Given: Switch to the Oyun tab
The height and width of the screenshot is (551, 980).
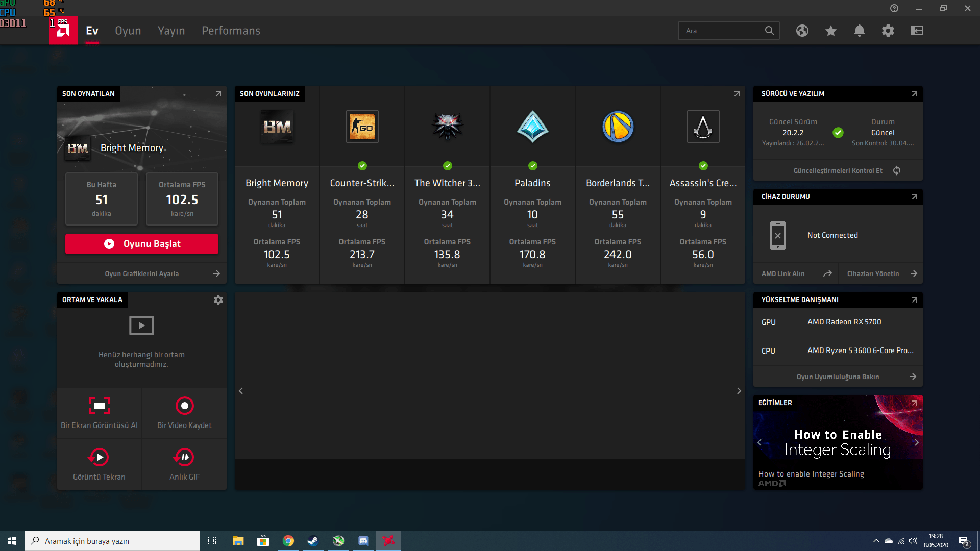Looking at the screenshot, I should (x=128, y=31).
